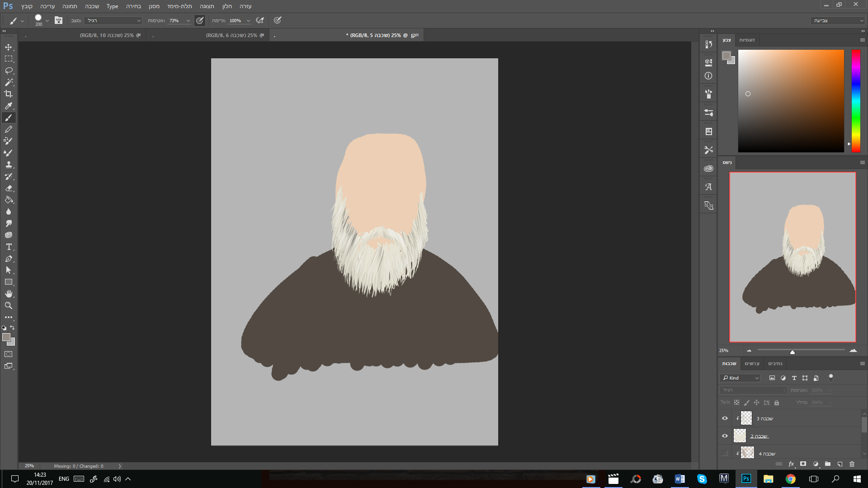Viewport: 868px width, 488px height.
Task: Open Google Chrome from the taskbar
Action: point(790,479)
